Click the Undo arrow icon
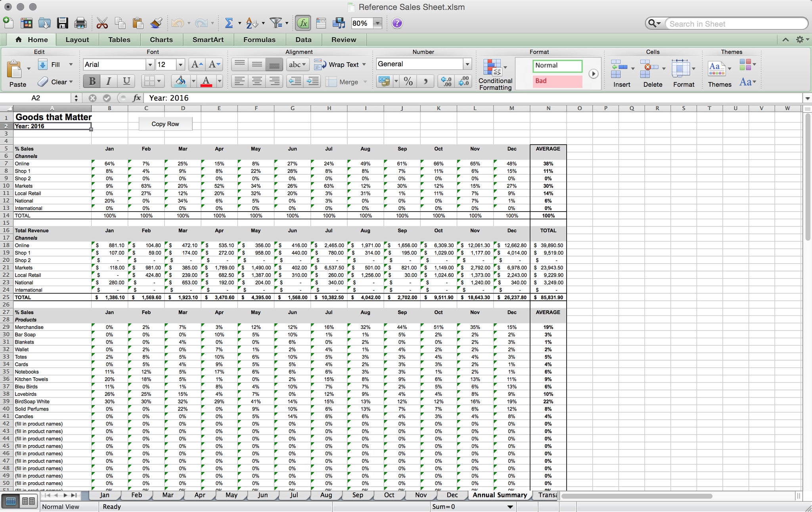 177,23
